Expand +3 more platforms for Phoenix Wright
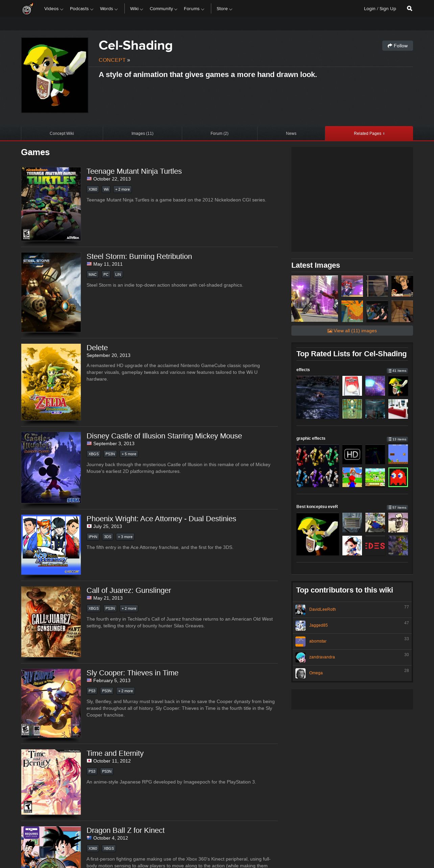Image resolution: width=434 pixels, height=868 pixels. point(125,537)
